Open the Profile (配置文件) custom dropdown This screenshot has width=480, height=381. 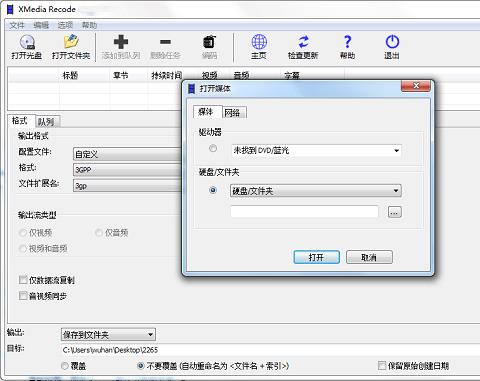[x=128, y=154]
